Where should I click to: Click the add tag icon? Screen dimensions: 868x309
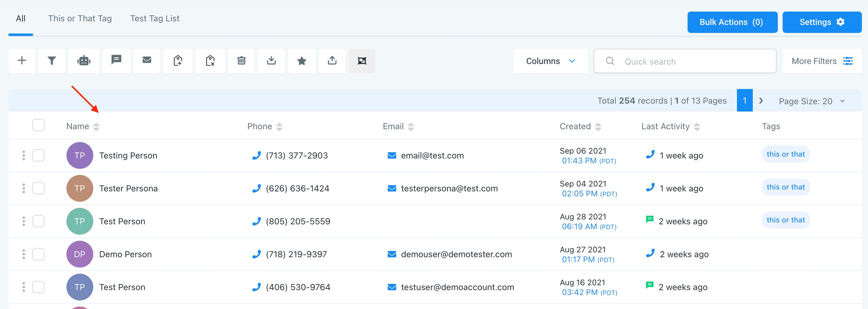pyautogui.click(x=178, y=61)
